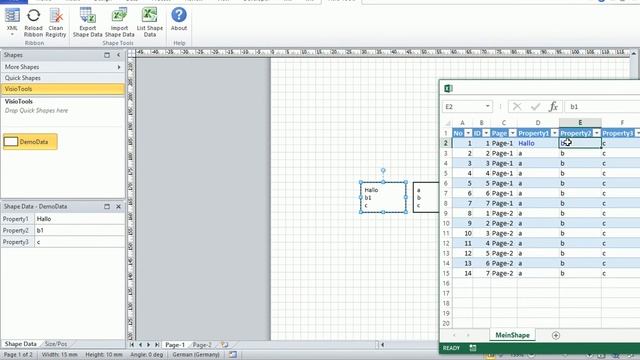Launch Import Shape Data
Viewport: 640px width, 360px height.
point(119,23)
